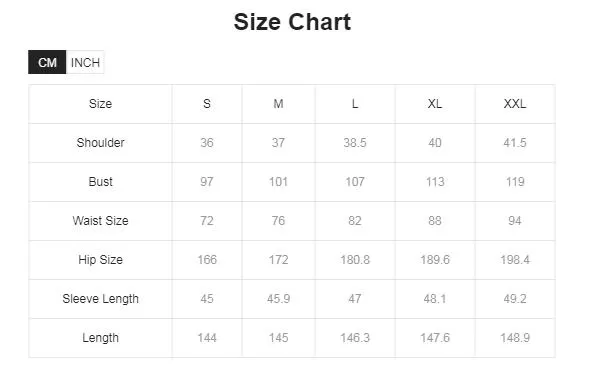Switch units to CM

click(x=47, y=62)
